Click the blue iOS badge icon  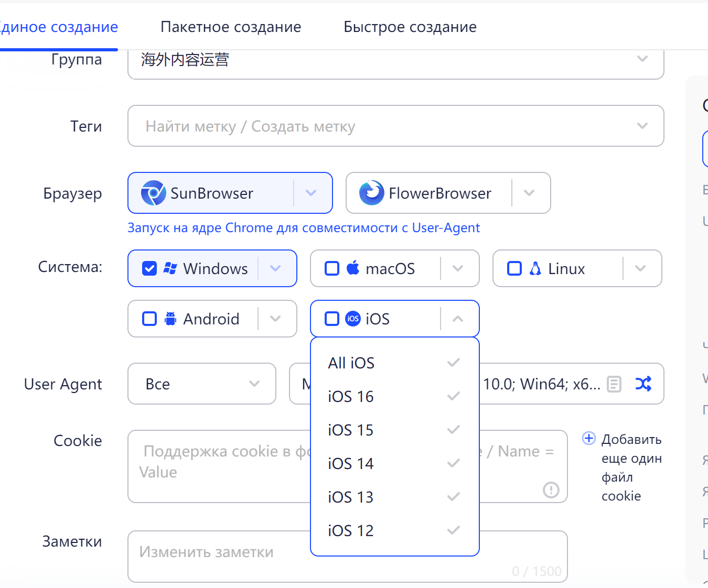353,319
